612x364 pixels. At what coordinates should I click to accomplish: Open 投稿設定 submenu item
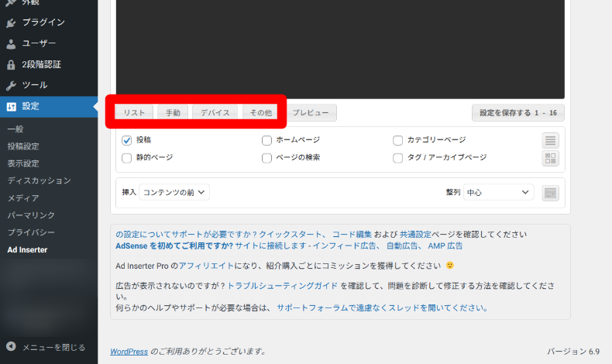click(23, 146)
